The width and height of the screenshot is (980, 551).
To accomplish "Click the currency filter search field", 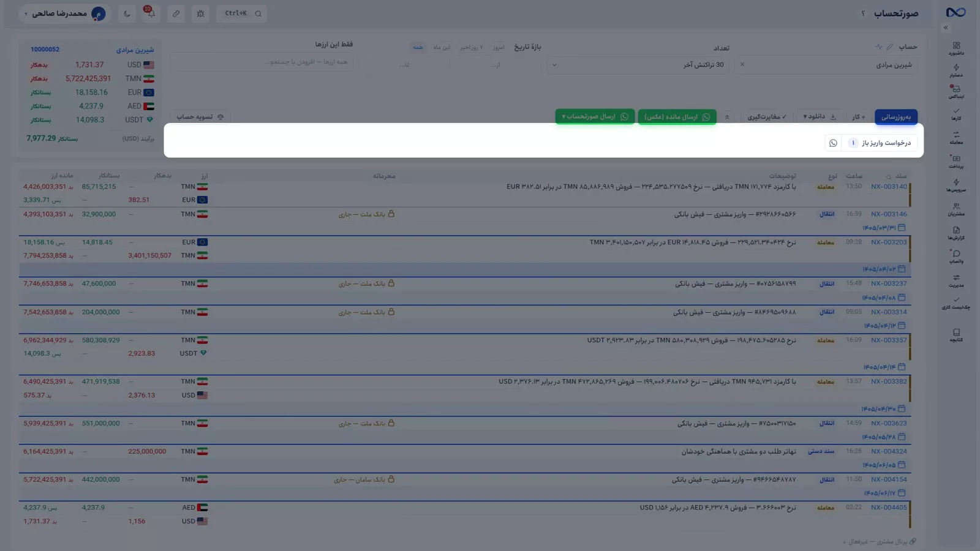I will (262, 62).
